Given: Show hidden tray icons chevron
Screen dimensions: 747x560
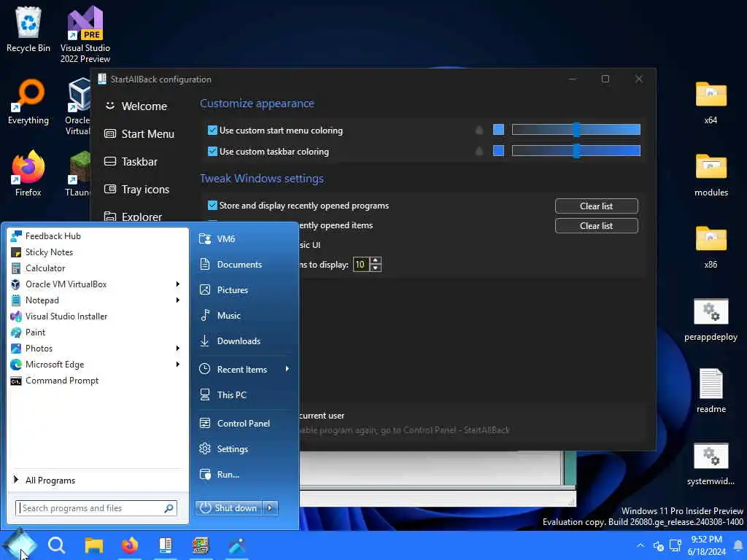Looking at the screenshot, I should 640,545.
